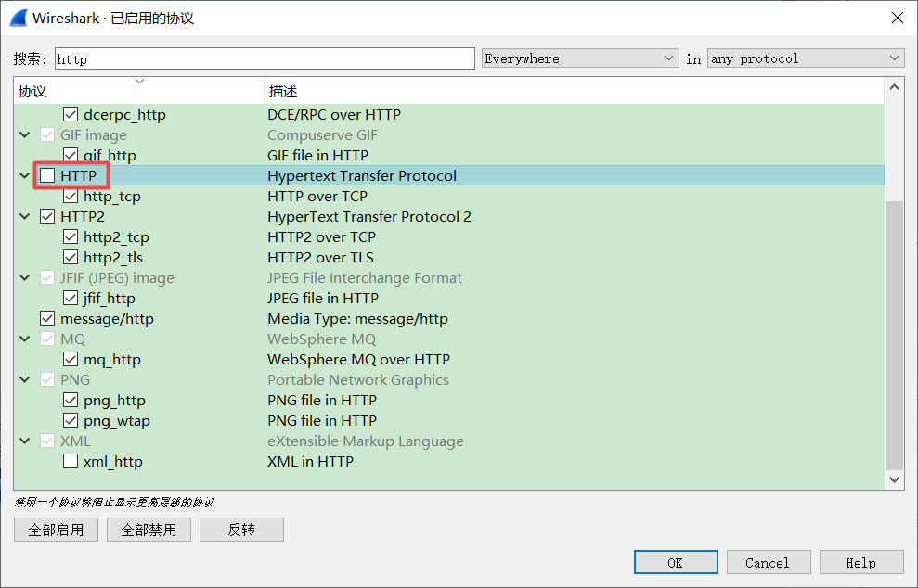
Task: Select HyperText Transfer Protocol 2 description
Action: (x=369, y=216)
